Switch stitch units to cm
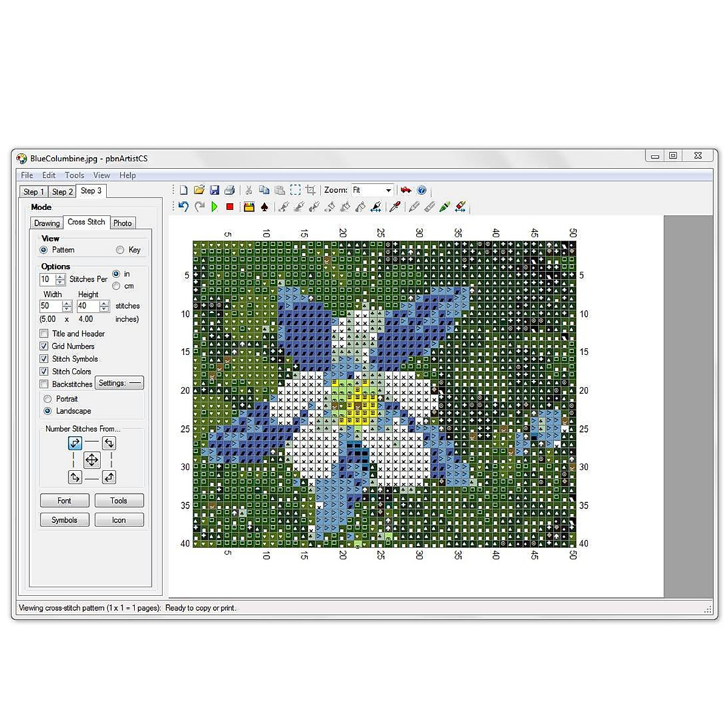 coord(115,286)
